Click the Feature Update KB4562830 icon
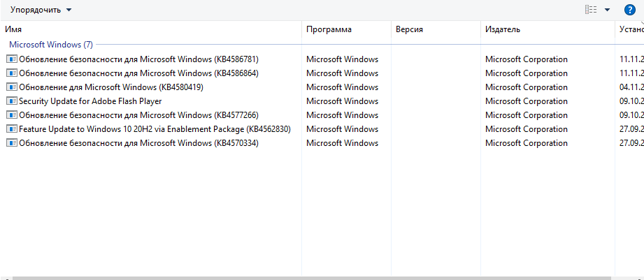The width and height of the screenshot is (644, 280). point(12,128)
